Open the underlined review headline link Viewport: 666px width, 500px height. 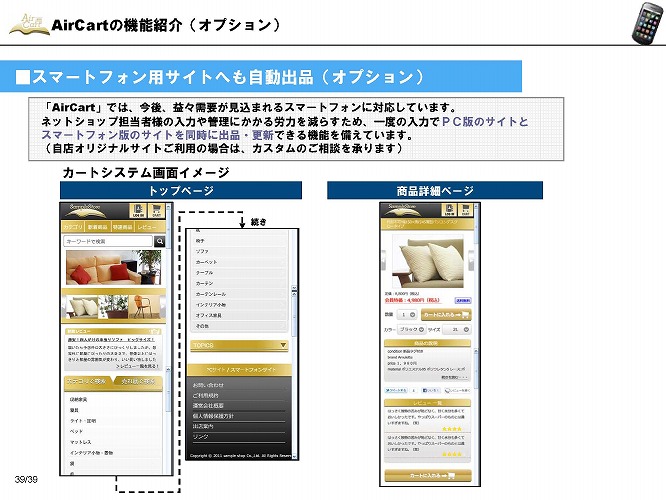coord(111,340)
